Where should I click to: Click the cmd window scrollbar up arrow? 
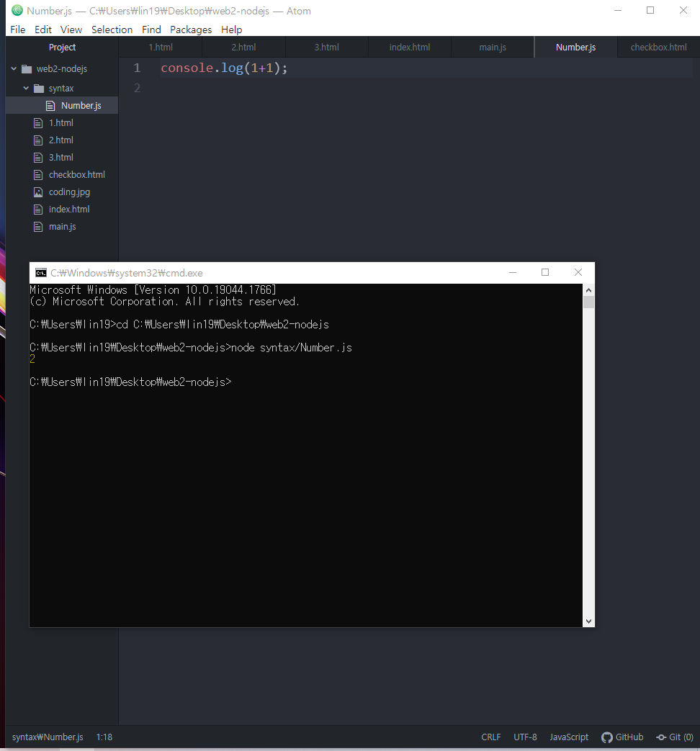click(589, 290)
